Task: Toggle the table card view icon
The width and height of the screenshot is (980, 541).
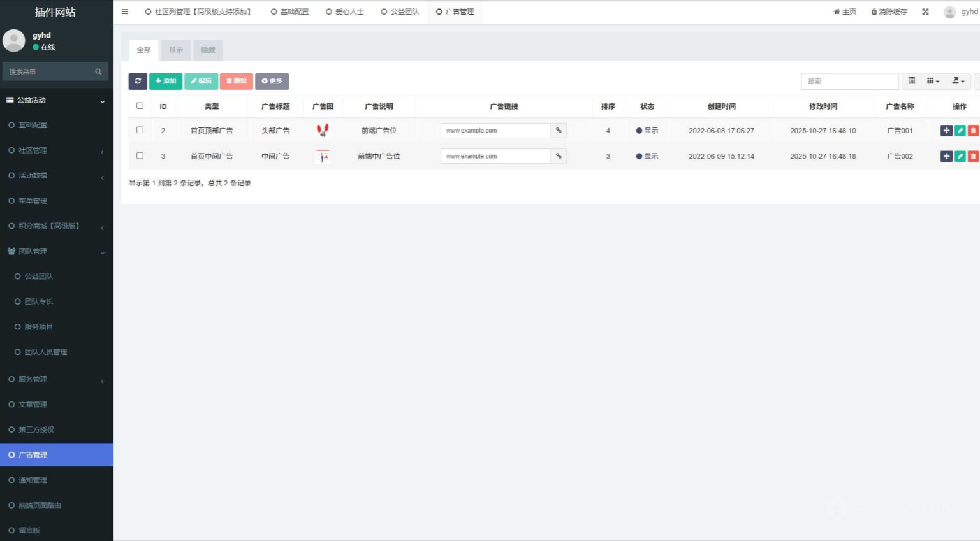Action: click(x=912, y=81)
